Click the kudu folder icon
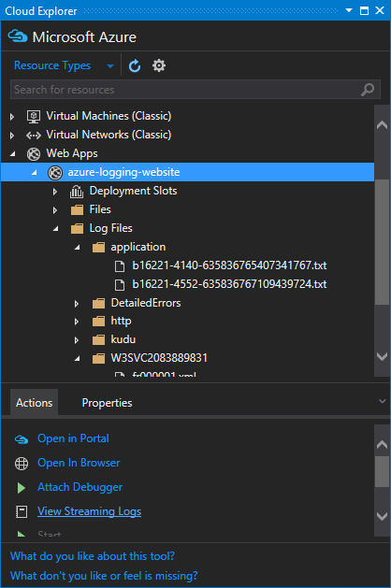The image size is (391, 588). (x=98, y=339)
